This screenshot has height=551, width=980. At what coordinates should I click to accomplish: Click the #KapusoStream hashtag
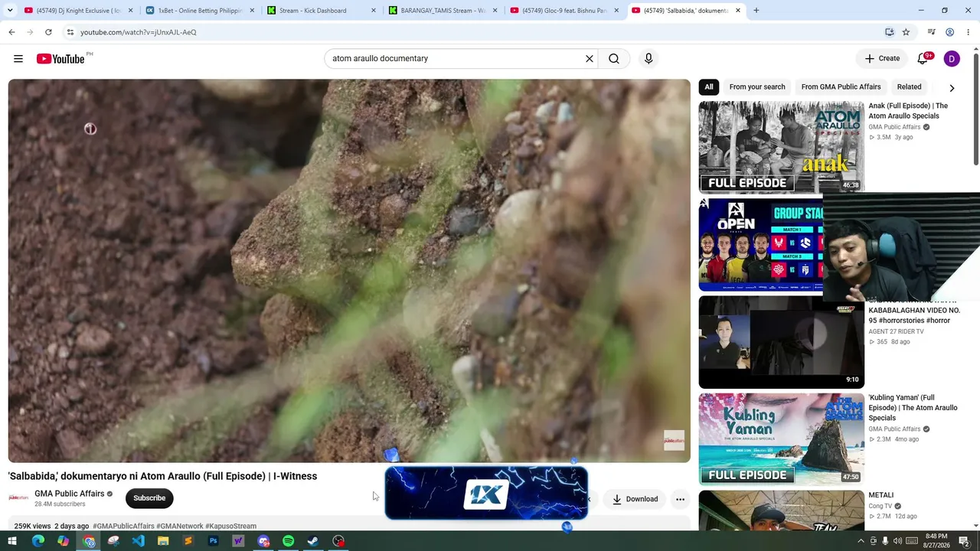point(230,527)
